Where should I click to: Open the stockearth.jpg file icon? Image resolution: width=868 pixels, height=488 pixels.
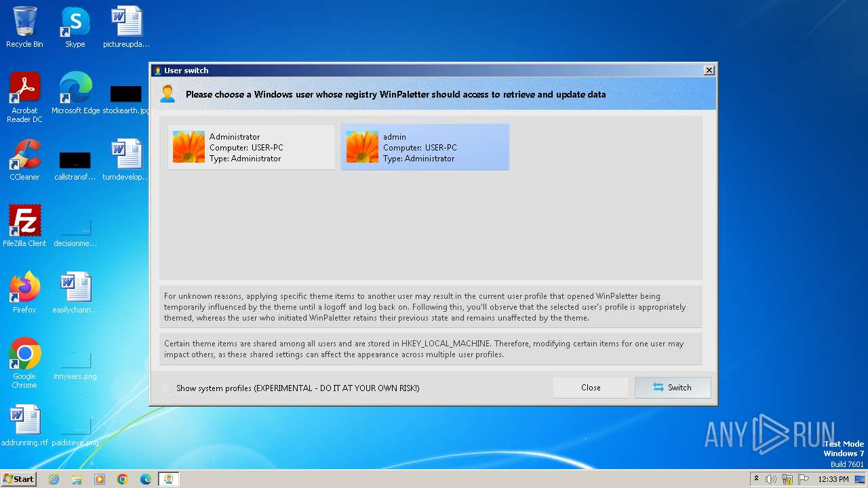click(126, 98)
